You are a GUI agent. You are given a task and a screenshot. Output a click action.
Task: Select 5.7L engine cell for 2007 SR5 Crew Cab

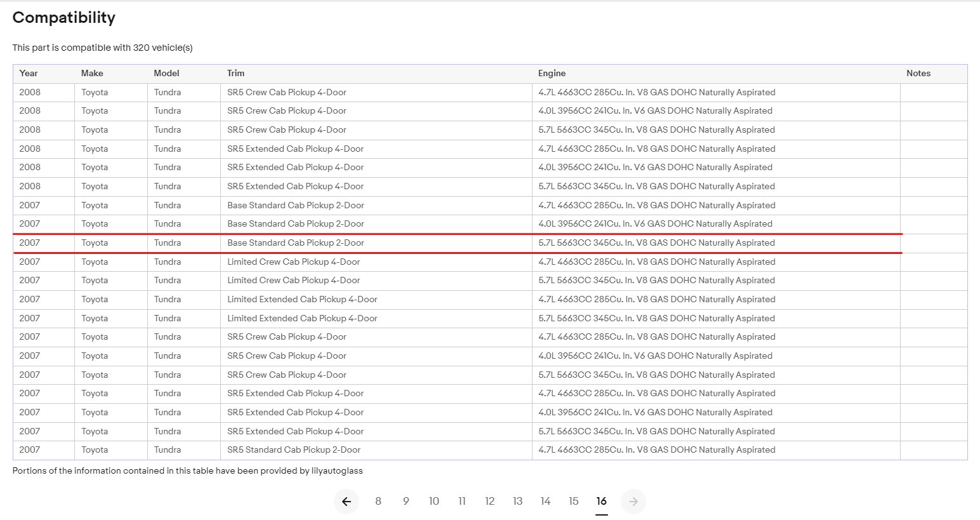716,375
